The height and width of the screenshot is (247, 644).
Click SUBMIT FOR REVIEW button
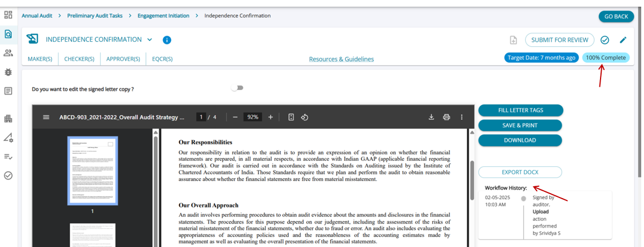click(560, 40)
